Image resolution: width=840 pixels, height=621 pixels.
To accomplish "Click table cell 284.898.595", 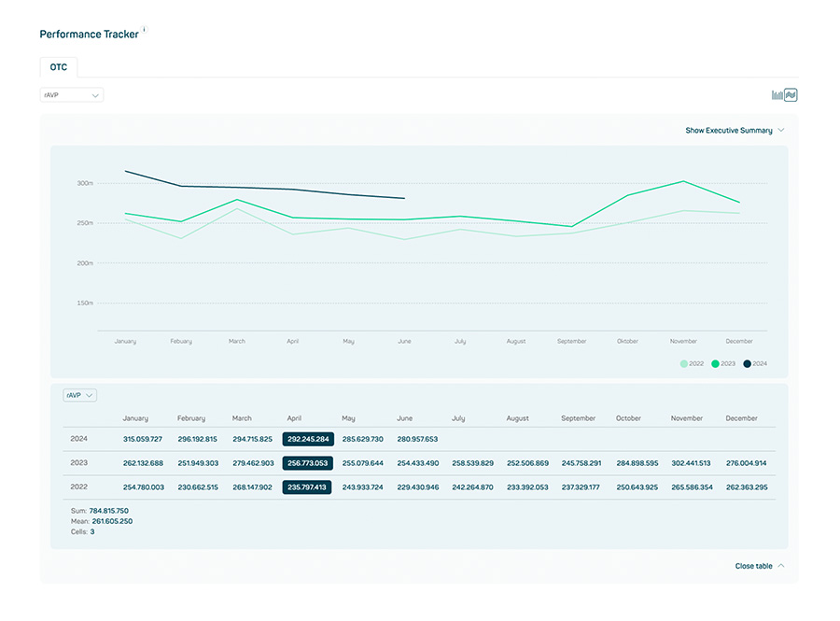I will point(637,463).
